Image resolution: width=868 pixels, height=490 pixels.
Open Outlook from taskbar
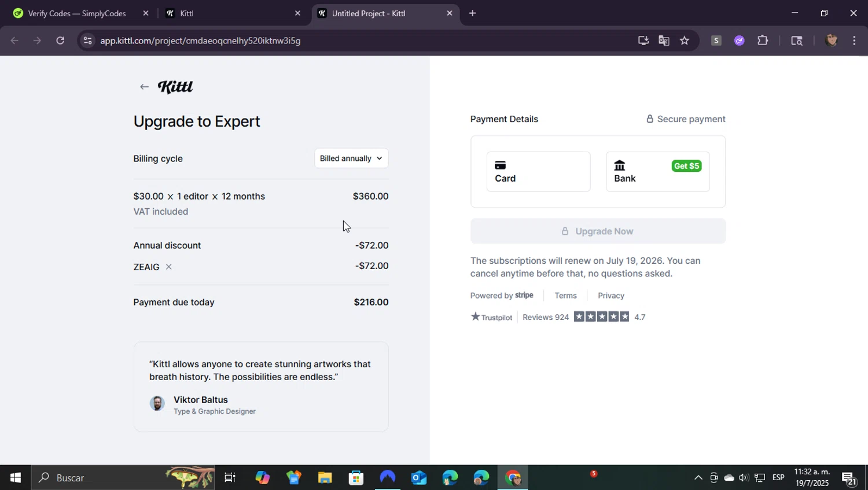click(418, 478)
